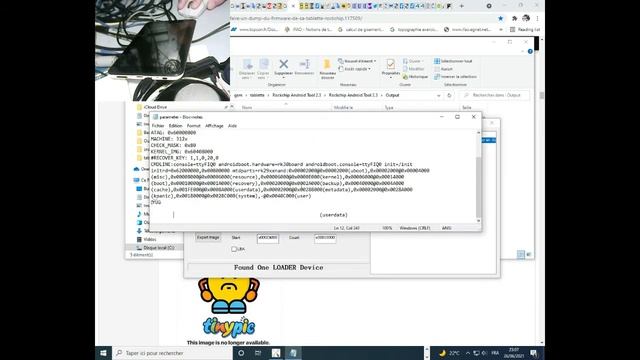The height and width of the screenshot is (360, 640).
Task: Click the Chrome address bar URL
Action: [297, 18]
